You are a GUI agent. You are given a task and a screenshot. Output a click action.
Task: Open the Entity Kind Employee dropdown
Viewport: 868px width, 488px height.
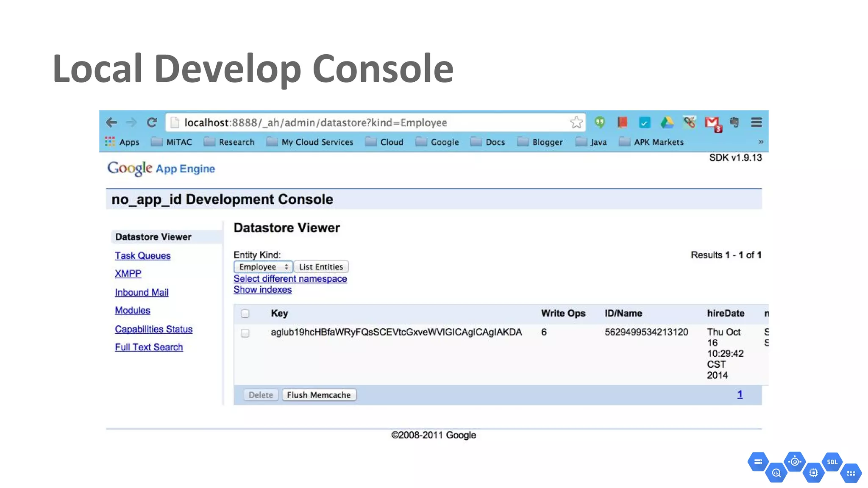(263, 267)
